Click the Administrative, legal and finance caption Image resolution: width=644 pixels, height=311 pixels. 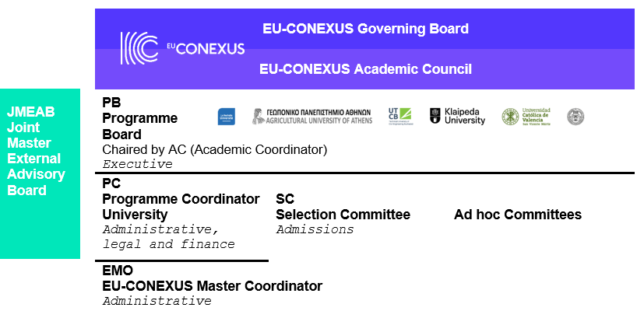(x=168, y=236)
